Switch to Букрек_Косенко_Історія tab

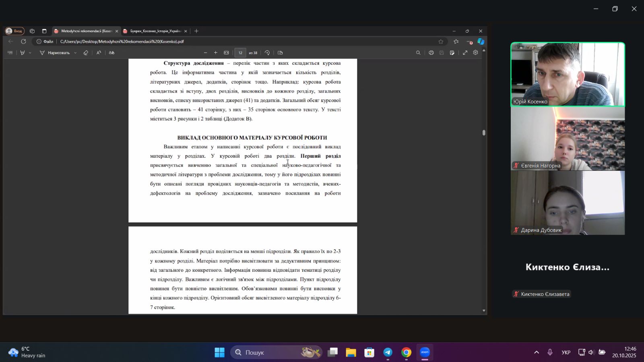pyautogui.click(x=155, y=31)
